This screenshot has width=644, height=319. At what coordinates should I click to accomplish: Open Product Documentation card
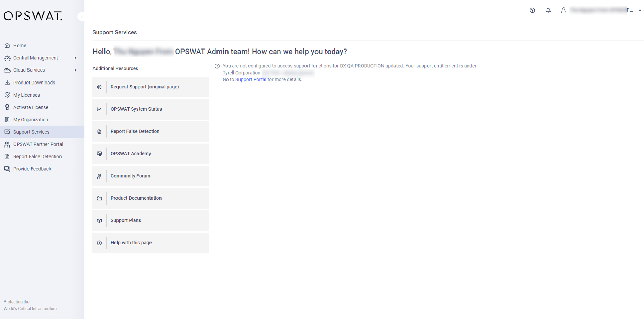[x=151, y=198]
